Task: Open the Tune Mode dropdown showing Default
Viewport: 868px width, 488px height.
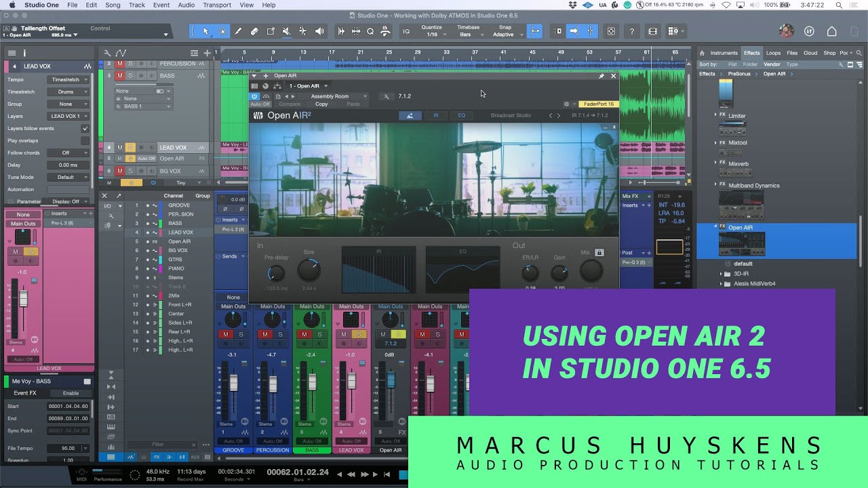Action: (x=68, y=177)
